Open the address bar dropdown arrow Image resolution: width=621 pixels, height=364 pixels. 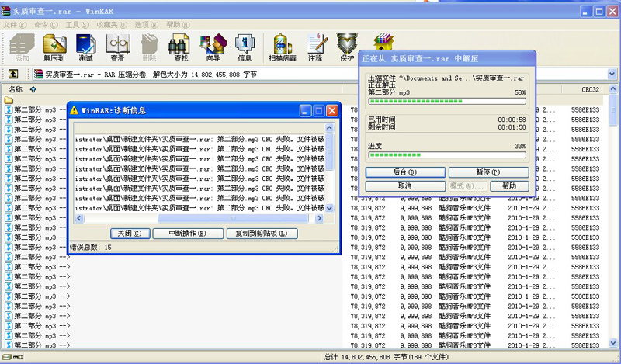(x=612, y=74)
